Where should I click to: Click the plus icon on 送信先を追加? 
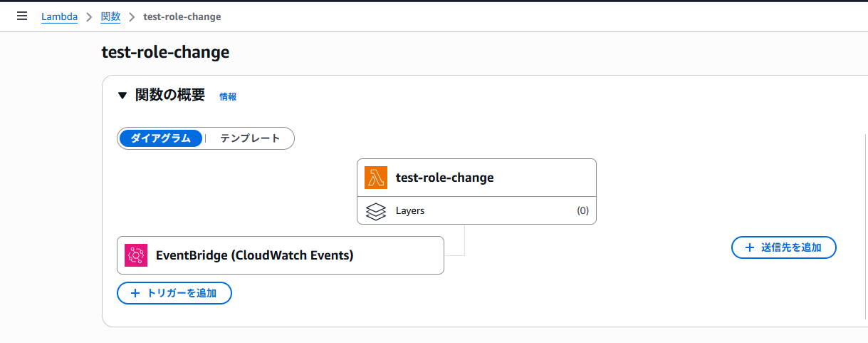click(x=749, y=247)
